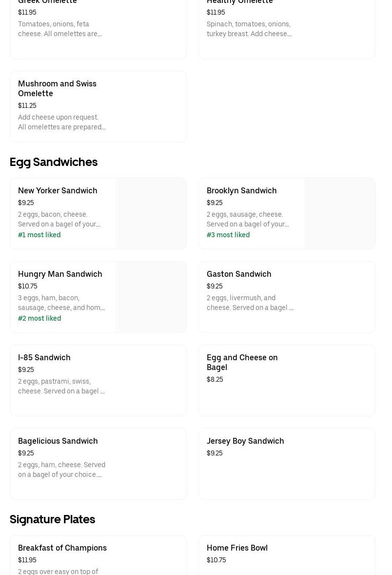
Task: Open the New Yorker Sandwich item
Action: pyautogui.click(x=58, y=191)
